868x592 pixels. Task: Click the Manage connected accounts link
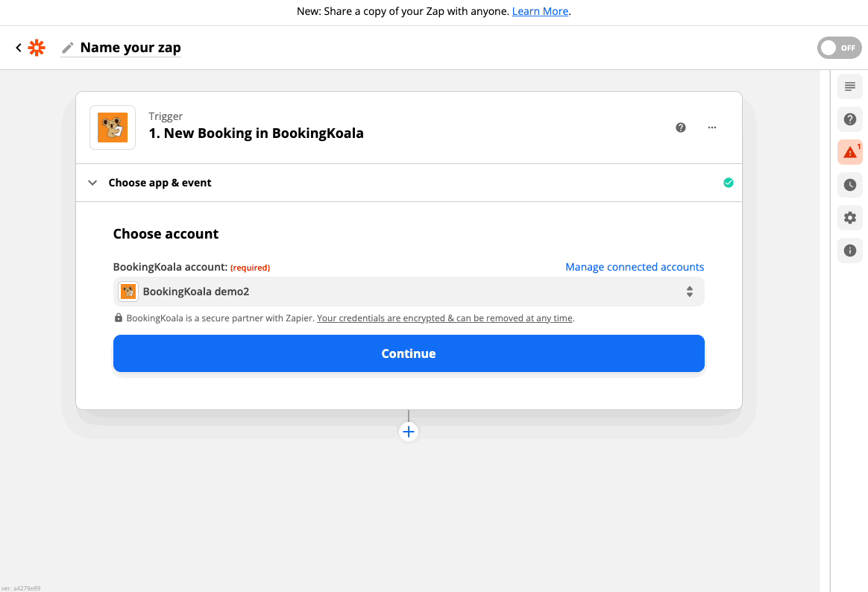[x=635, y=267]
